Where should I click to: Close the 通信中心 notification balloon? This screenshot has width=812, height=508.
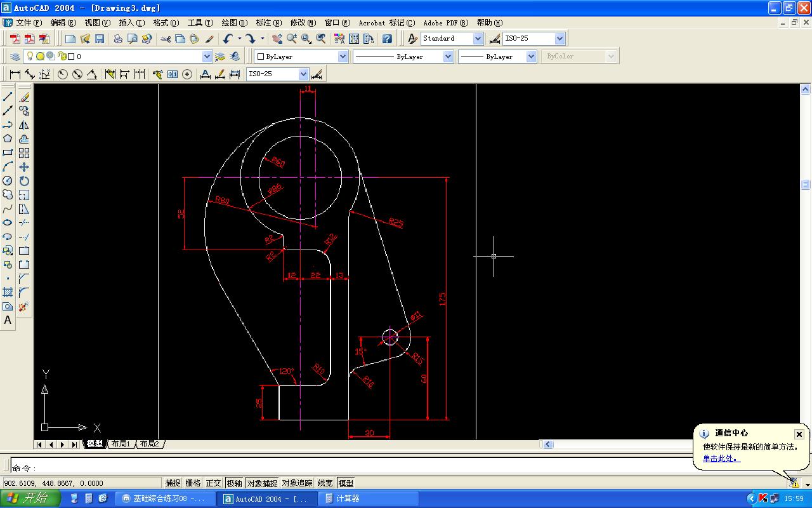click(x=799, y=434)
